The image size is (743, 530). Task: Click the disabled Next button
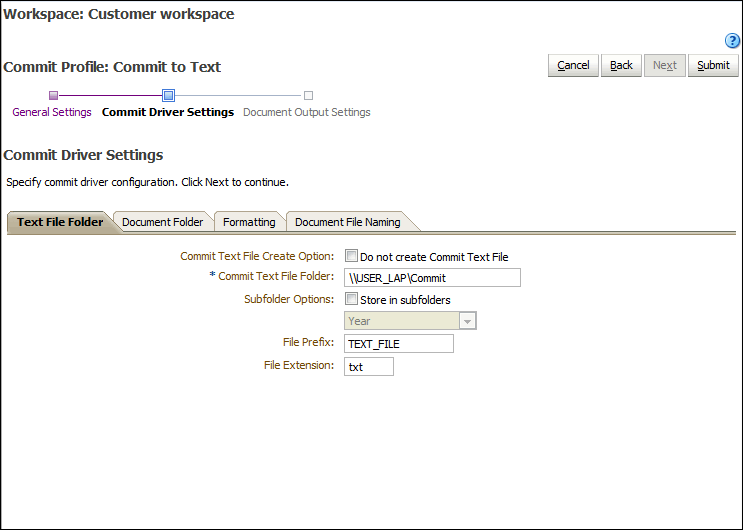[x=665, y=65]
